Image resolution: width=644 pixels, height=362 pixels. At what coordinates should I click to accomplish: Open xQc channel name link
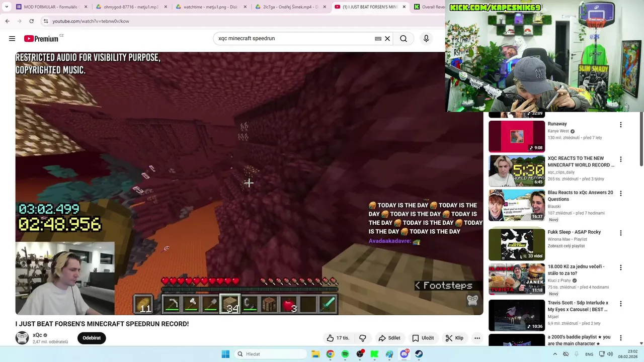(37, 335)
